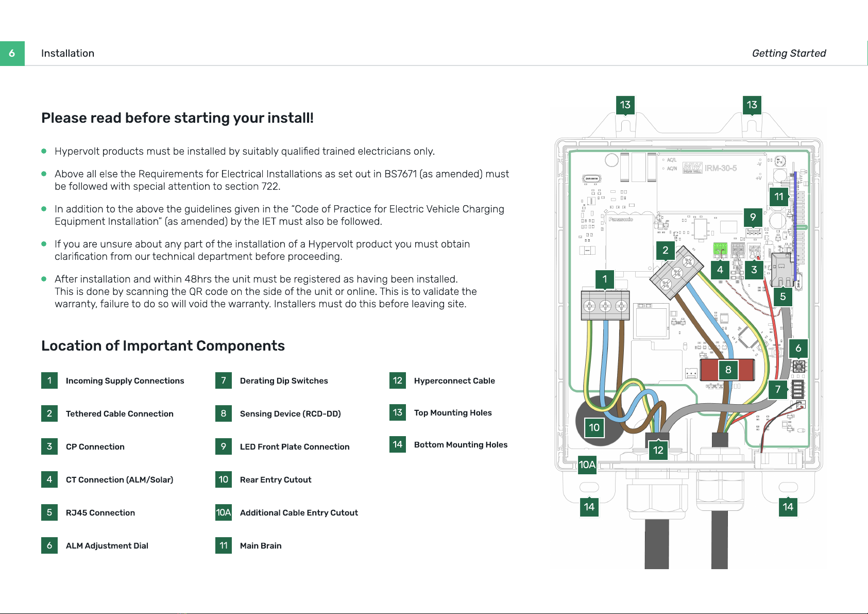Click the 'Location of Important Components' heading
The image size is (868, 614).
pyautogui.click(x=163, y=345)
